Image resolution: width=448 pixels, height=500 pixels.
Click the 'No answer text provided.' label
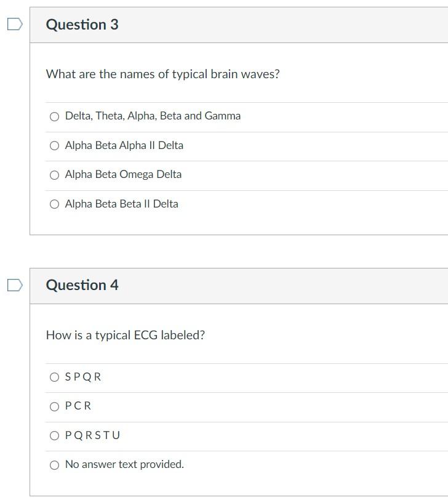[124, 464]
